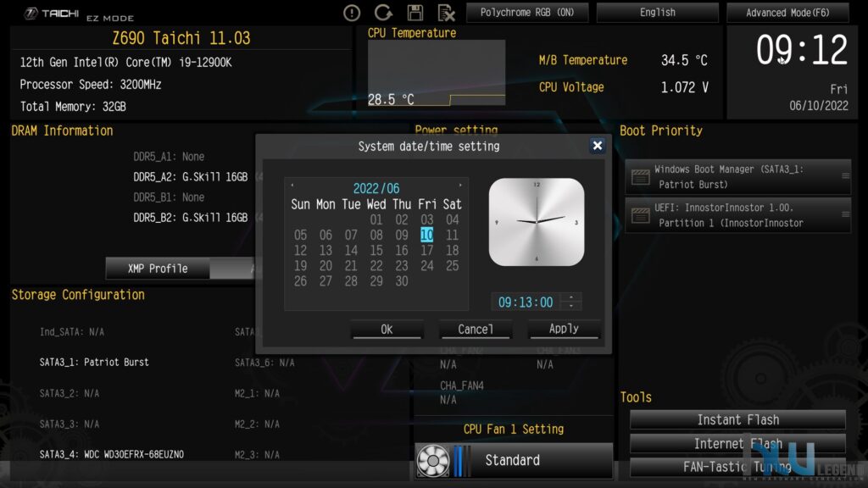Click the Total Memory: 32GB line
Viewport: 868px width, 488px height.
coord(73,107)
